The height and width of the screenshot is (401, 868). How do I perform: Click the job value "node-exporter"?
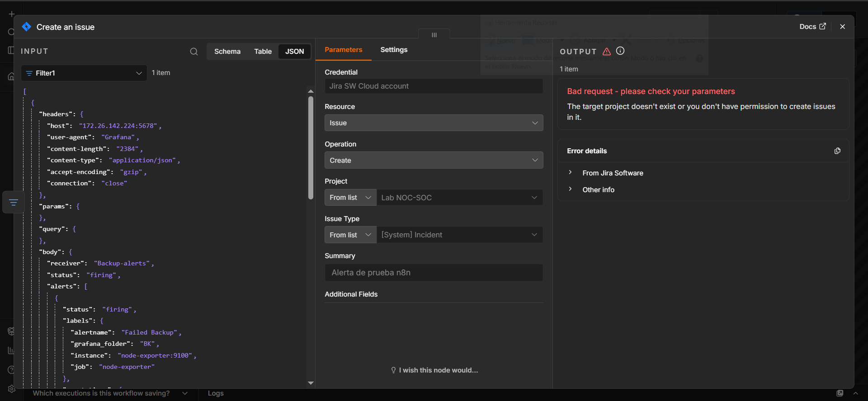click(127, 367)
